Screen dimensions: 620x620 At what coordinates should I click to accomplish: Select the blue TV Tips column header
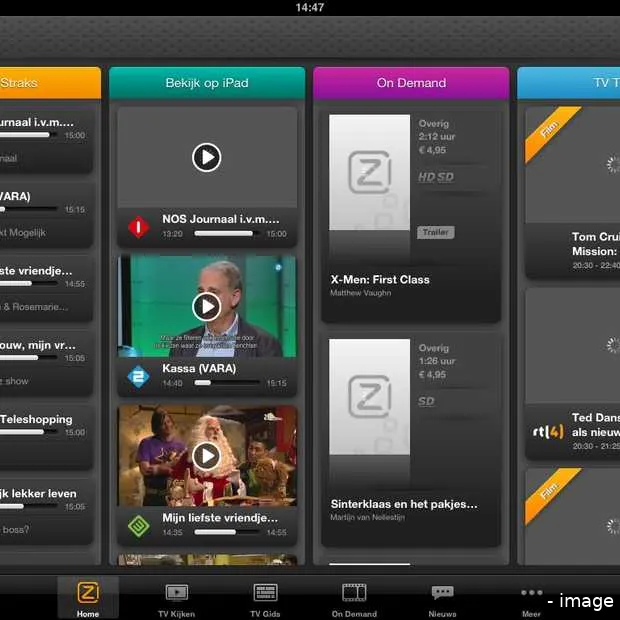(569, 83)
